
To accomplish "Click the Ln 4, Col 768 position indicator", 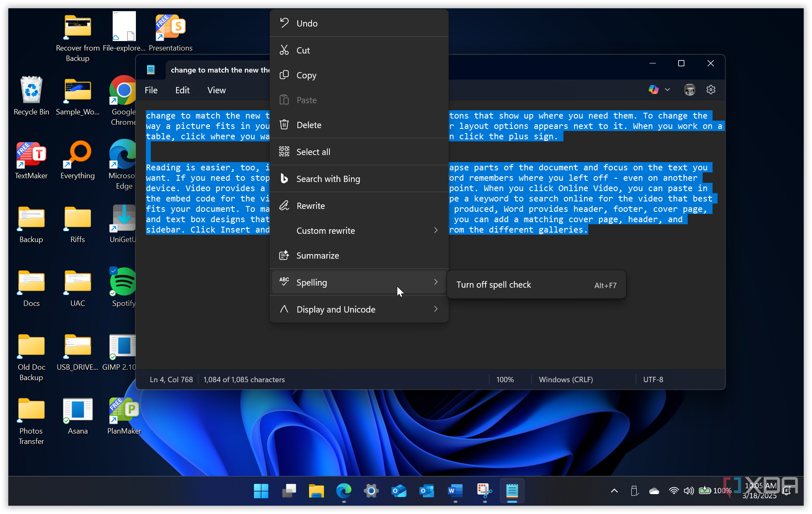I will (x=171, y=379).
